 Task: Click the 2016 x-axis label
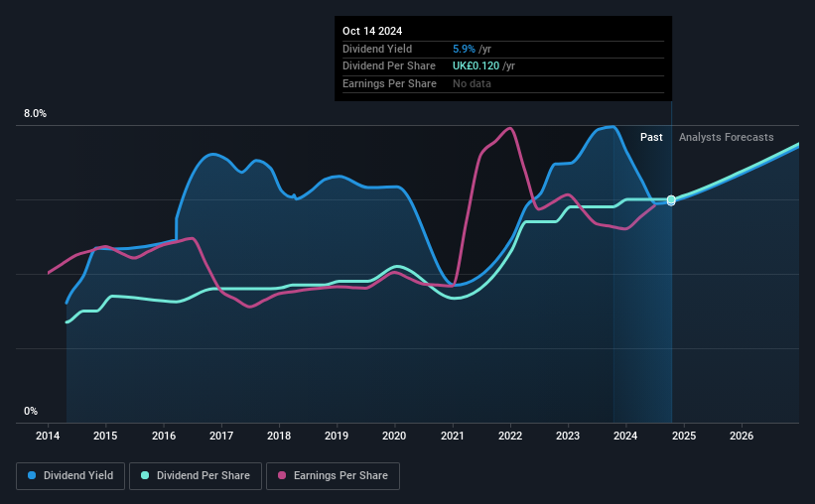coord(164,436)
